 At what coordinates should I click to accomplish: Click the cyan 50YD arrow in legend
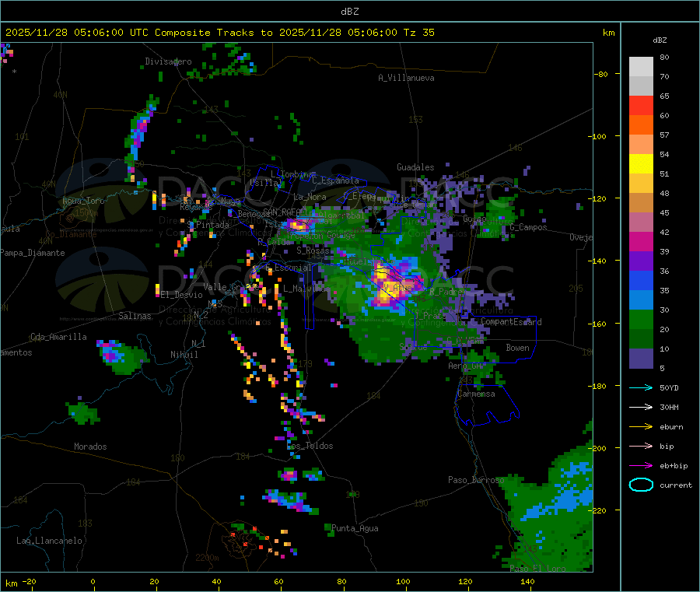click(641, 387)
